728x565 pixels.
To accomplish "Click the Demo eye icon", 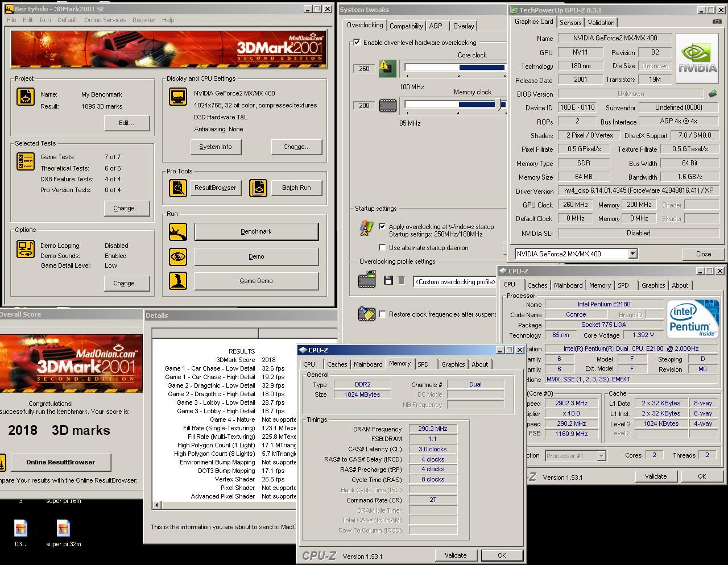I will pyautogui.click(x=178, y=256).
